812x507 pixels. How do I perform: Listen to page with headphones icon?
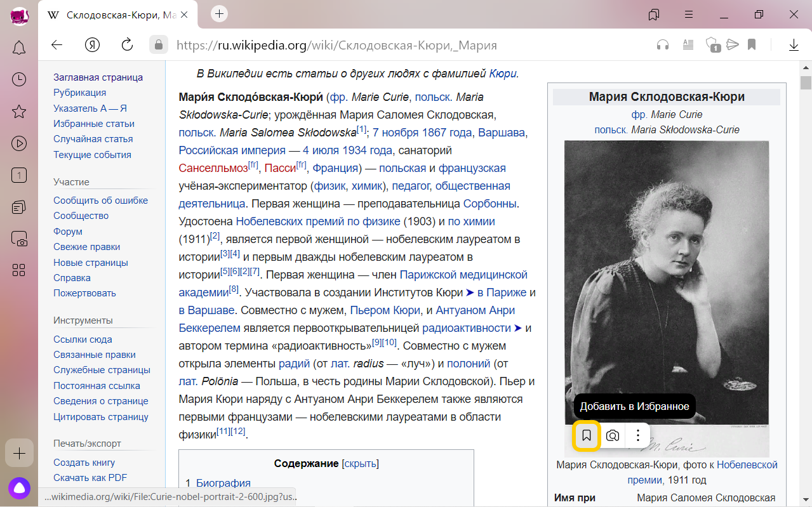pyautogui.click(x=663, y=44)
